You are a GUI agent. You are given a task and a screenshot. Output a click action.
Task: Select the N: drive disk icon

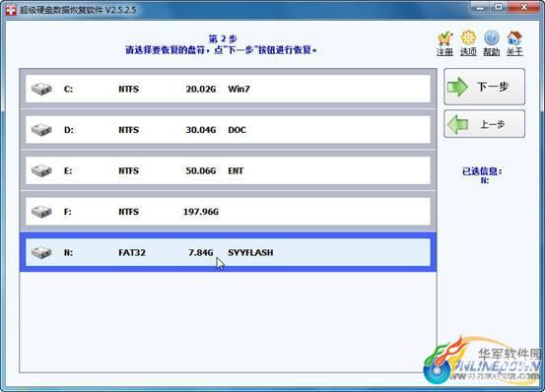point(41,252)
